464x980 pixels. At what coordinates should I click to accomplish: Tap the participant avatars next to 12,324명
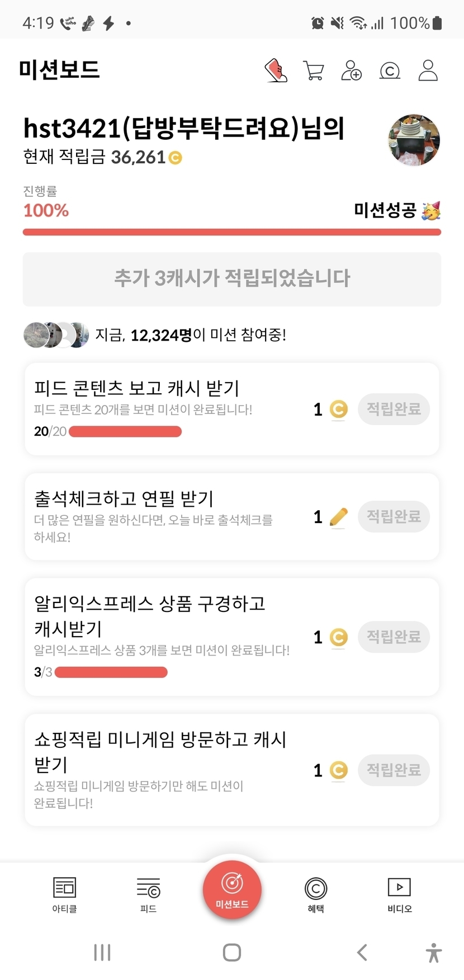(56, 335)
